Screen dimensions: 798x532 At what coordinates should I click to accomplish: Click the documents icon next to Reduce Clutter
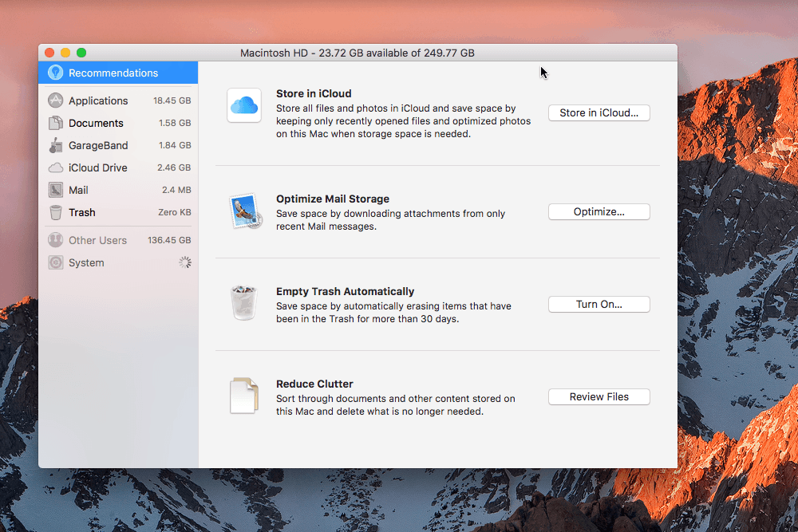244,396
